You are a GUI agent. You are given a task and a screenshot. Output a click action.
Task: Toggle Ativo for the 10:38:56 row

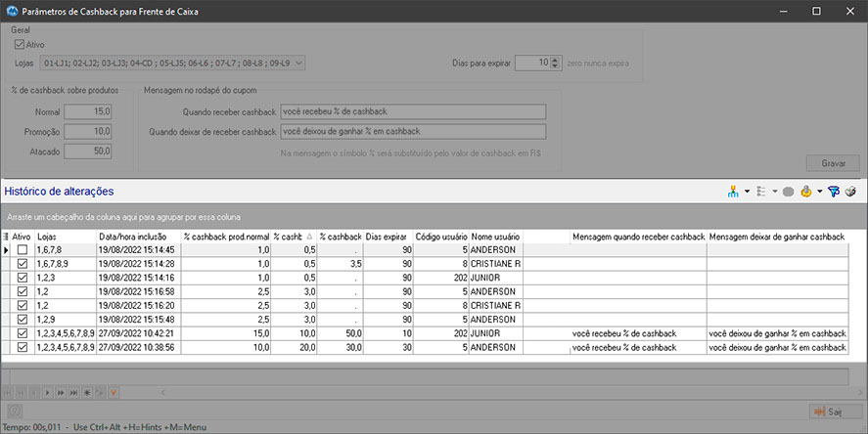click(x=23, y=347)
